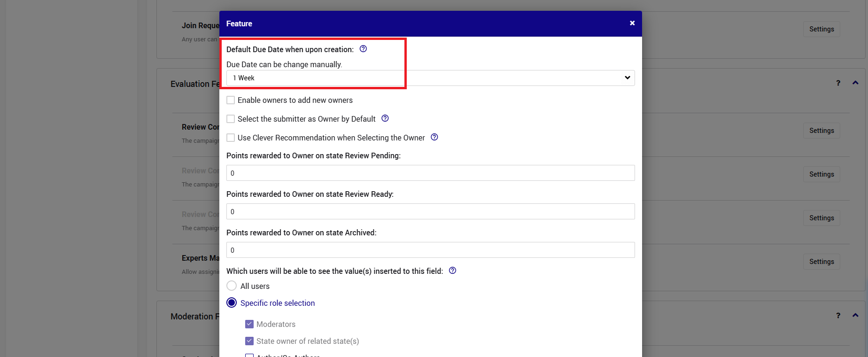The width and height of the screenshot is (868, 357).
Task: Show help for Evaluation Features section
Action: 838,83
